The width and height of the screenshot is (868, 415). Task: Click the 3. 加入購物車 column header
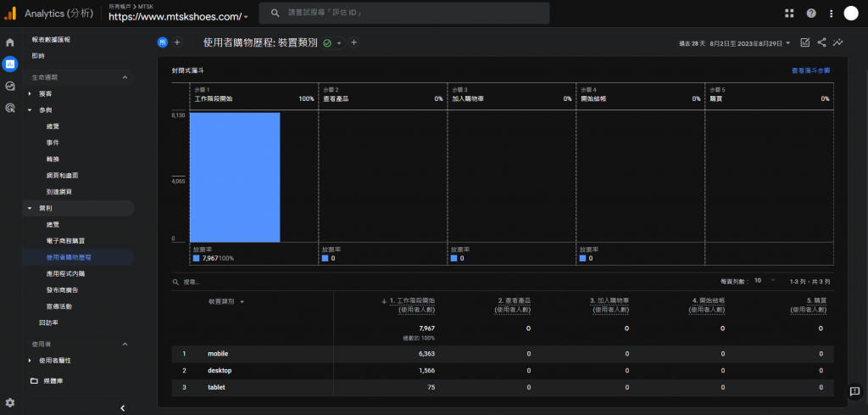click(609, 306)
